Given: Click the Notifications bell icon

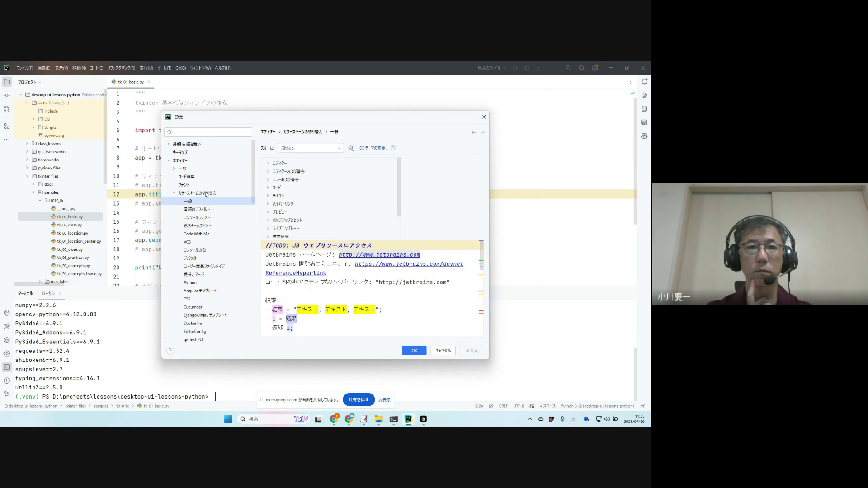Looking at the screenshot, I should pyautogui.click(x=644, y=82).
